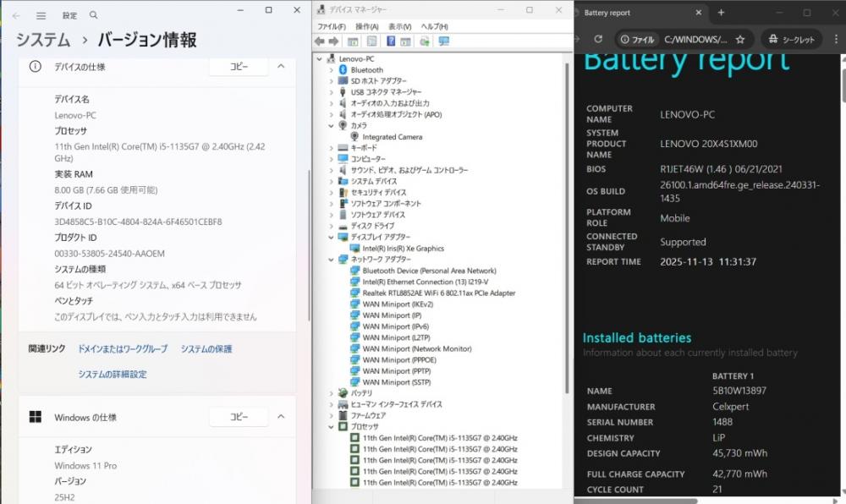Select Intel(R) Iris(R) Xe Graphics device

click(403, 249)
